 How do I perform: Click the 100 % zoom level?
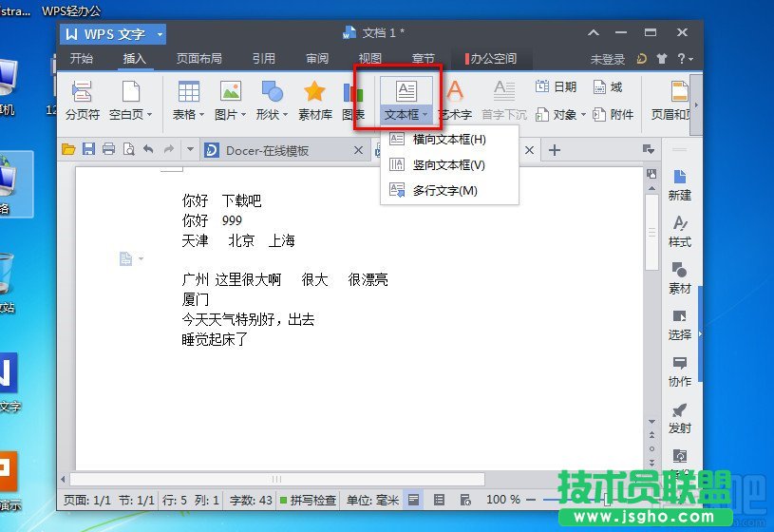(x=503, y=500)
